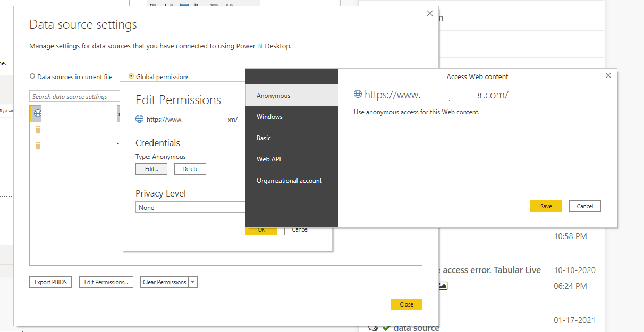This screenshot has width=644, height=332.
Task: Click the 'Credentials' heading
Action: 158,143
